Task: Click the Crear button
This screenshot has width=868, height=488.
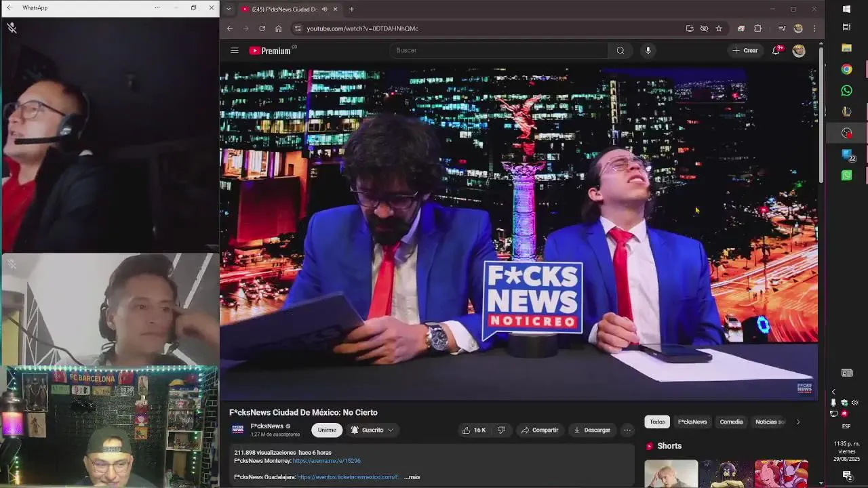Action: click(745, 50)
